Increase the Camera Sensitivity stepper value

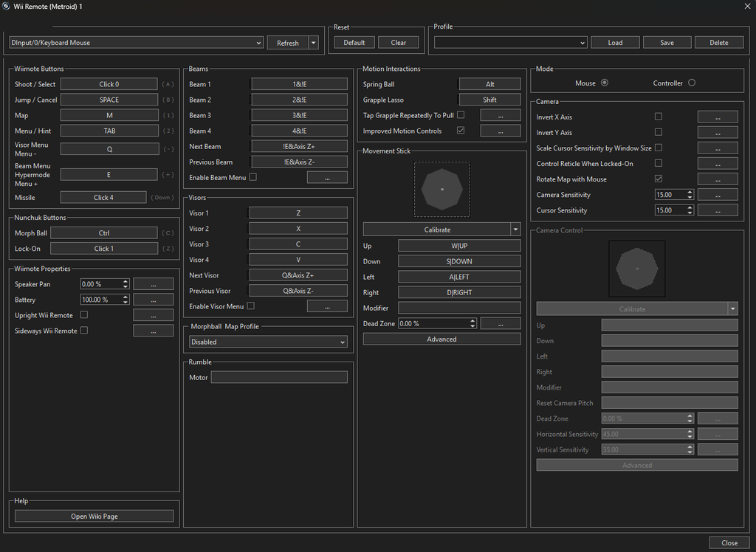pyautogui.click(x=690, y=192)
